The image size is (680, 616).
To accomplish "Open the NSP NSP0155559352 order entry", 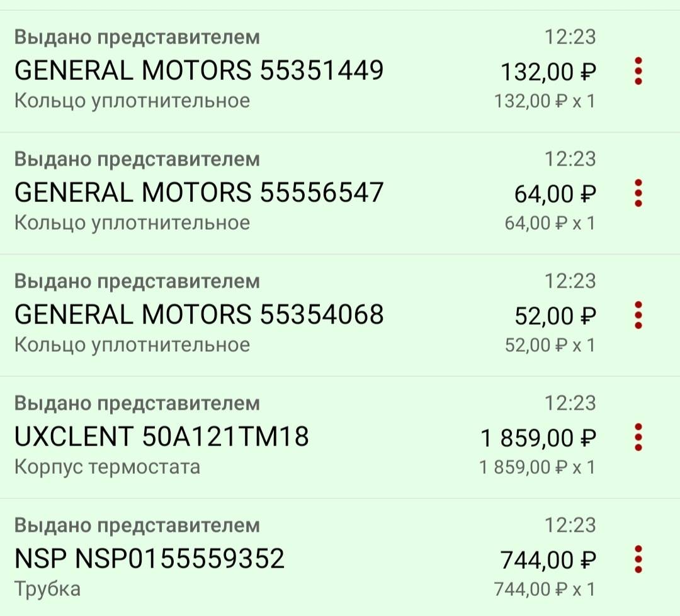I will [149, 559].
